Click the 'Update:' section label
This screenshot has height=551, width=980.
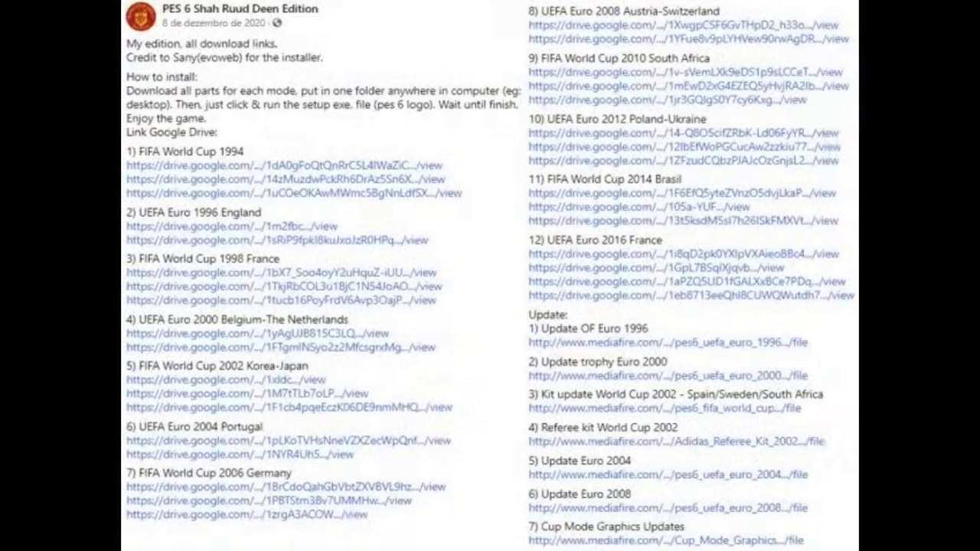(548, 315)
